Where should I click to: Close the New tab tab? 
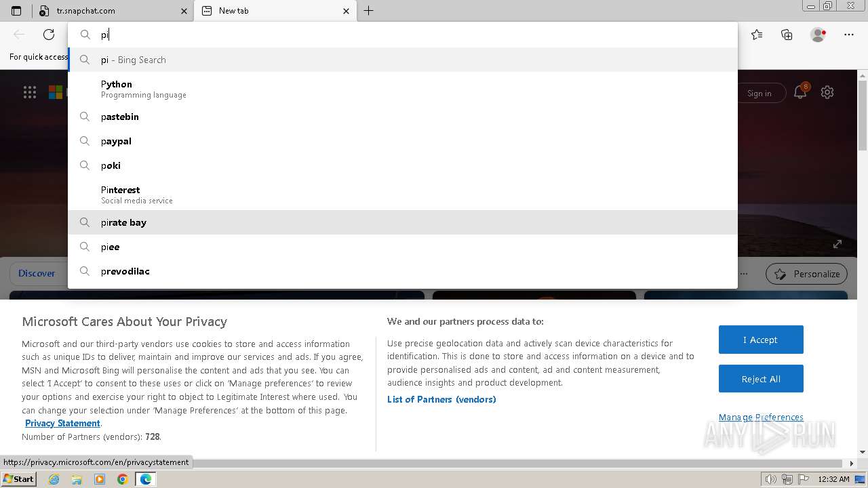[x=347, y=11]
